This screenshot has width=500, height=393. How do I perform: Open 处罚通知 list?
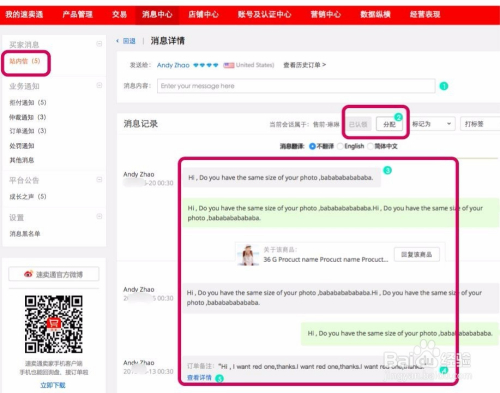[x=22, y=146]
